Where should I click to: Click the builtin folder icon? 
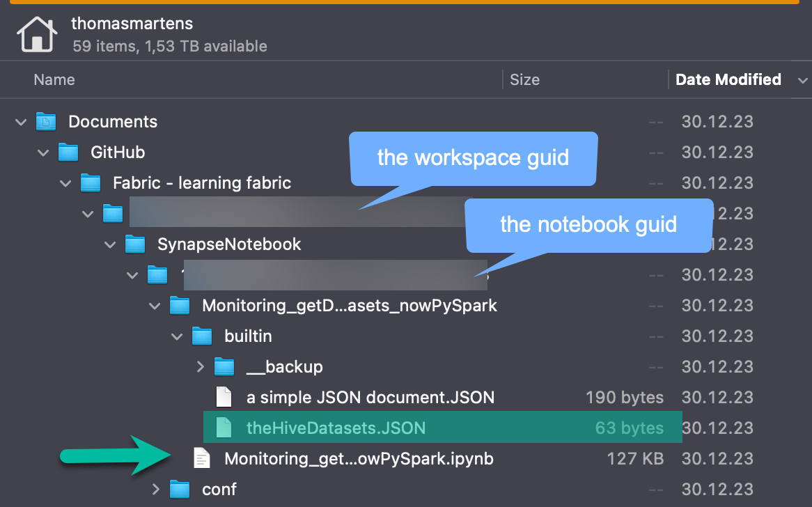[x=202, y=336]
